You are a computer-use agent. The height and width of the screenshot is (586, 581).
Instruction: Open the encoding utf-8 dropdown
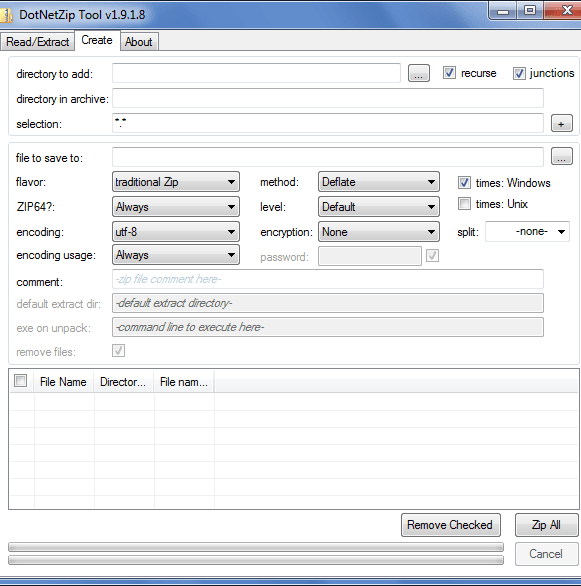coord(176,232)
